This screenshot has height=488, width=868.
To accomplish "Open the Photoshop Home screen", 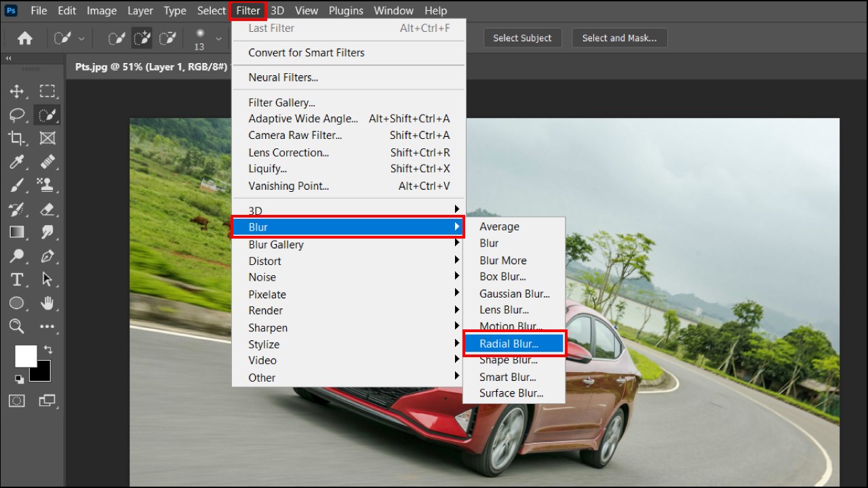I will pyautogui.click(x=25, y=38).
